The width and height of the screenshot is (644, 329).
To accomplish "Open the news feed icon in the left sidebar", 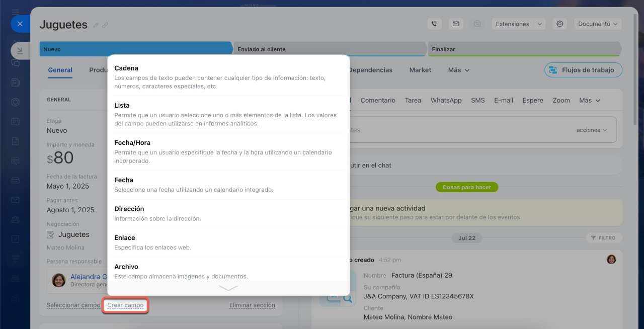I will (16, 83).
